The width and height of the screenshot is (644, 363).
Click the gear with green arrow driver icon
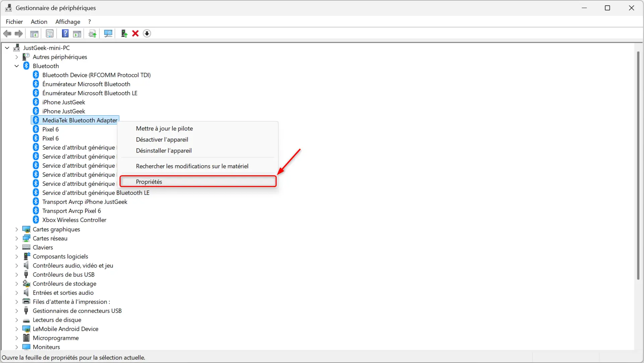[92, 34]
